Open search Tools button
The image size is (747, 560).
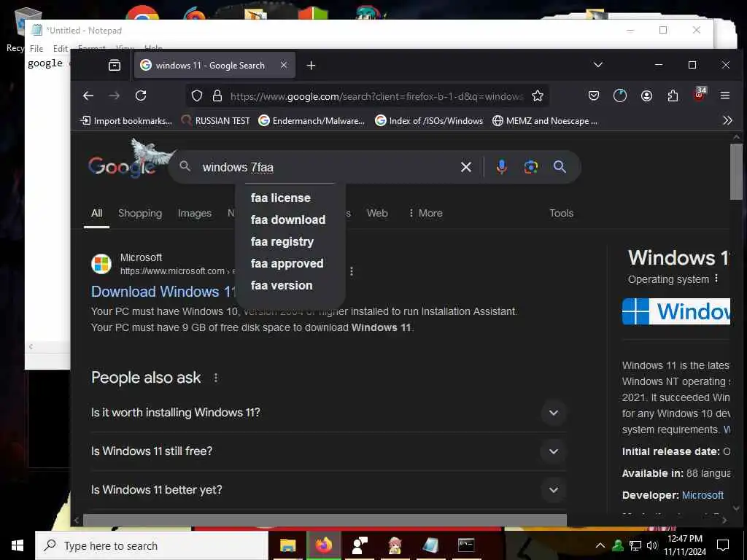pyautogui.click(x=561, y=214)
